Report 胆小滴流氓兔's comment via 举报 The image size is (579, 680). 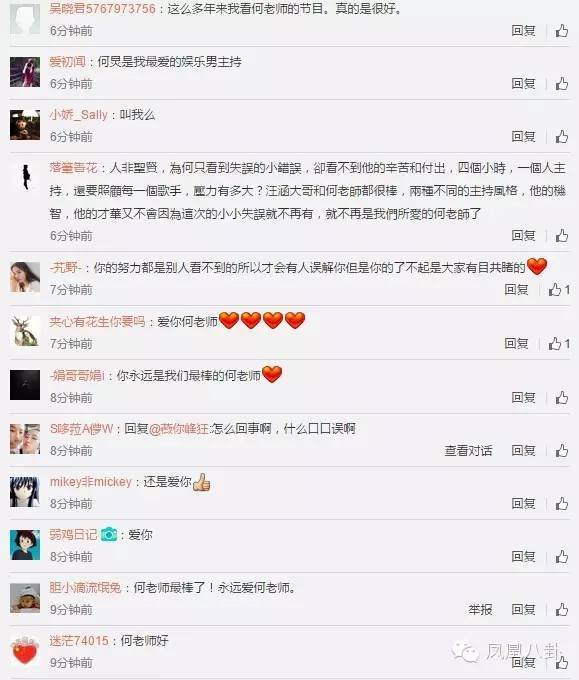[480, 609]
